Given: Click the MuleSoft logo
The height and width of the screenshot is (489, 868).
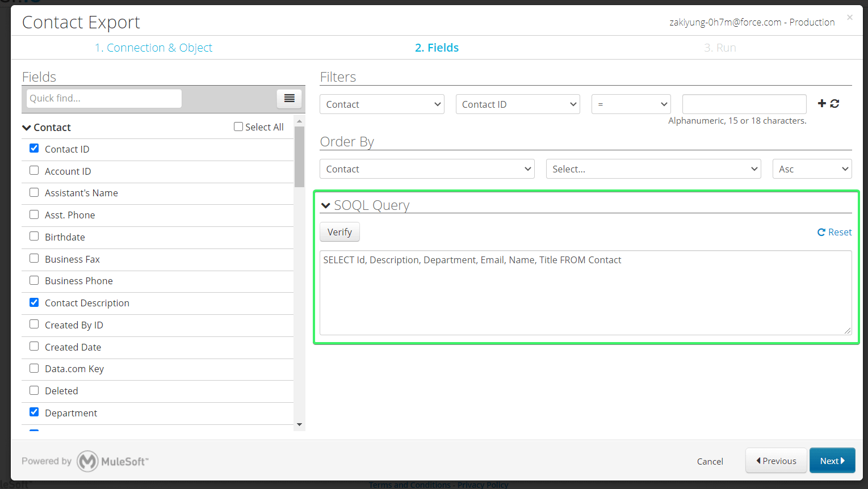Looking at the screenshot, I should click(112, 461).
